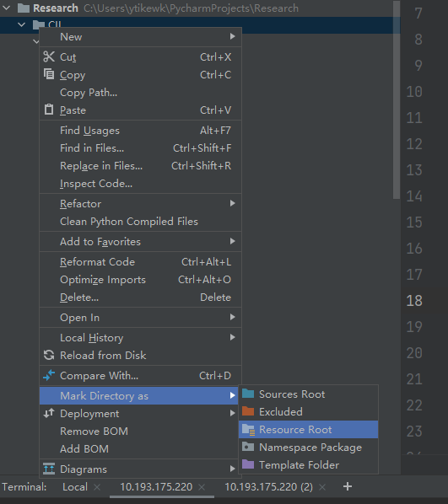Click the Paste clipboard icon
The width and height of the screenshot is (448, 504).
49,110
